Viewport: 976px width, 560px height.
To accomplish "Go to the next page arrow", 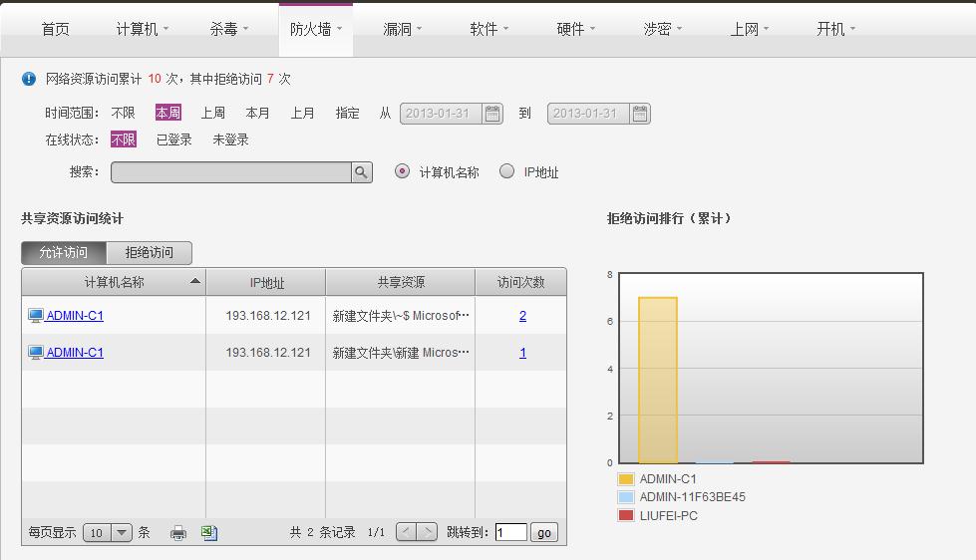I will tap(427, 532).
